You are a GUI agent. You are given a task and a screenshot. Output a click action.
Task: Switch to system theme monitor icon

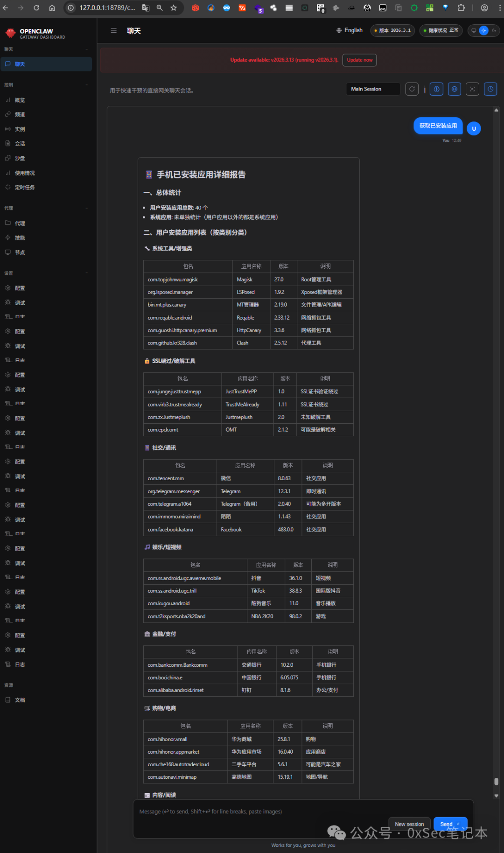click(474, 30)
